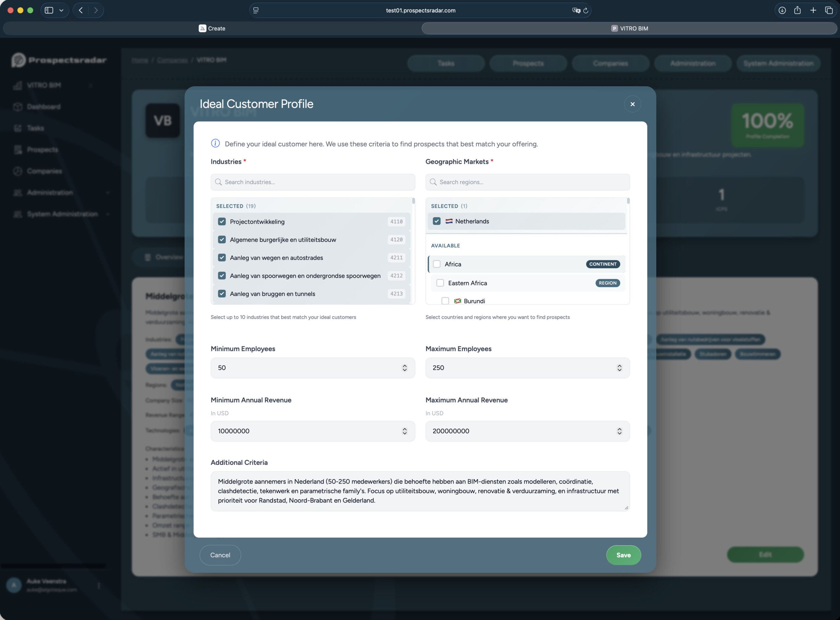Image resolution: width=840 pixels, height=620 pixels.
Task: Close the Ideal Customer Profile dialog
Action: pyautogui.click(x=632, y=104)
